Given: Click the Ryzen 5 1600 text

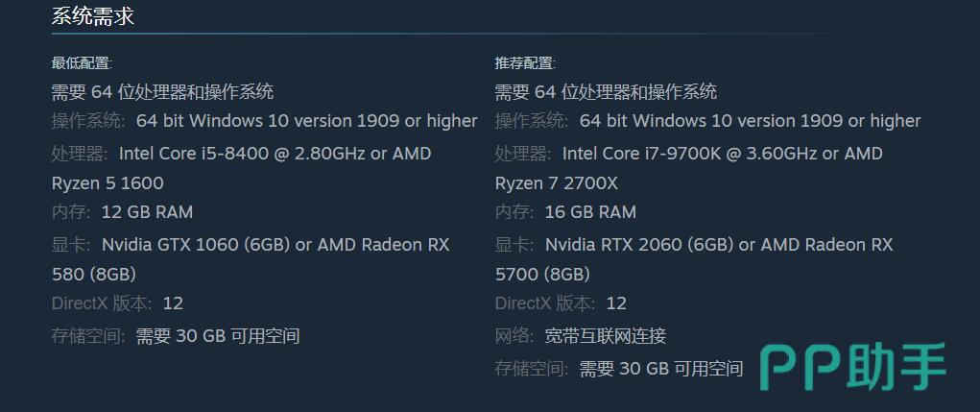Looking at the screenshot, I should pyautogui.click(x=108, y=183).
